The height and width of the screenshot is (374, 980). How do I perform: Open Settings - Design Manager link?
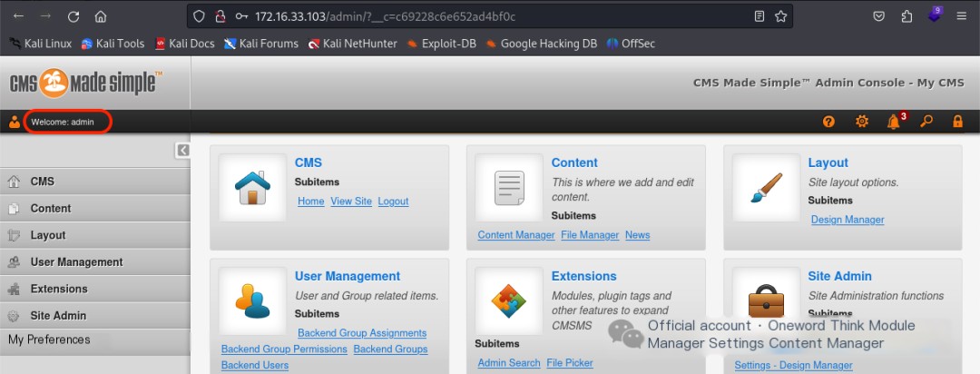click(793, 365)
